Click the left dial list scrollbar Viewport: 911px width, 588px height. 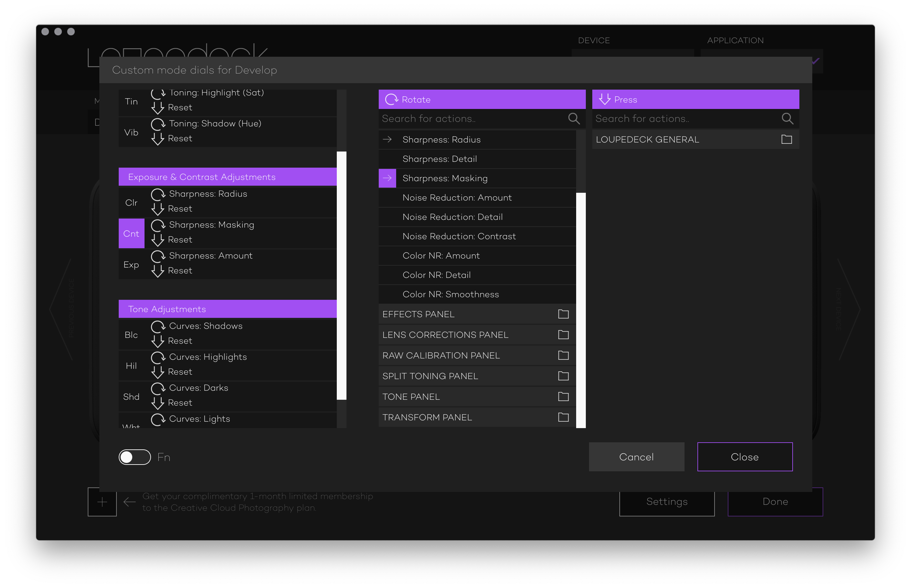[x=342, y=275]
